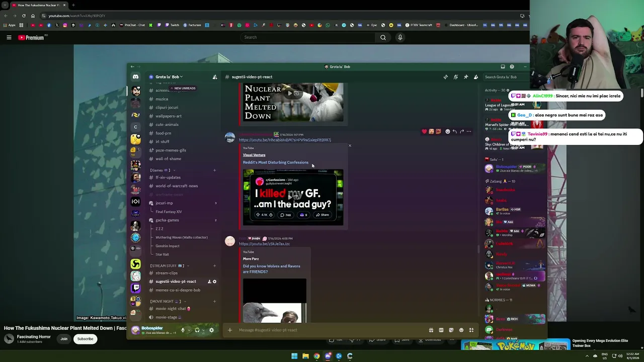
Task: Click the youtu.be/z5kJe7axJzc link
Action: tap(264, 244)
